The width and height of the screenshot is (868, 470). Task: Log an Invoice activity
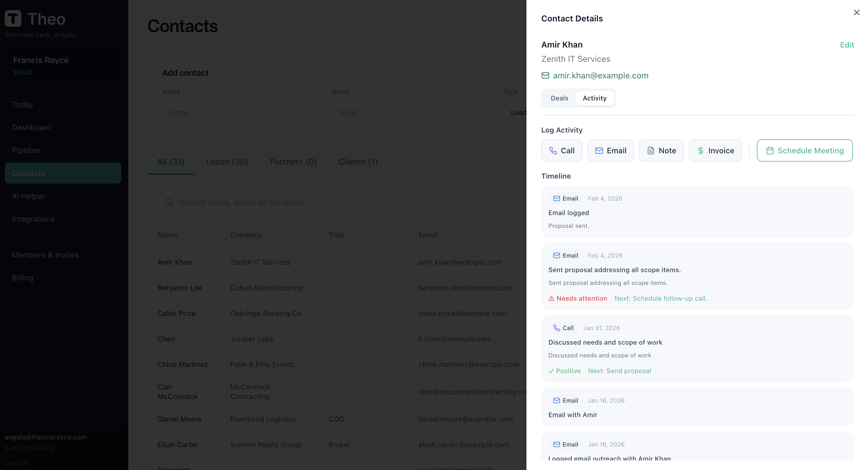point(715,151)
